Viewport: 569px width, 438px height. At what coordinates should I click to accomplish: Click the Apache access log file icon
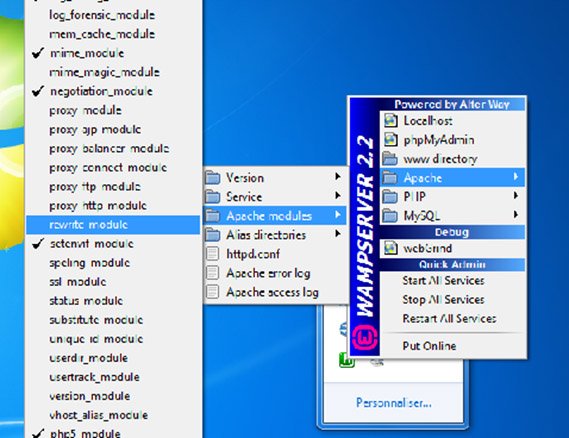[212, 291]
